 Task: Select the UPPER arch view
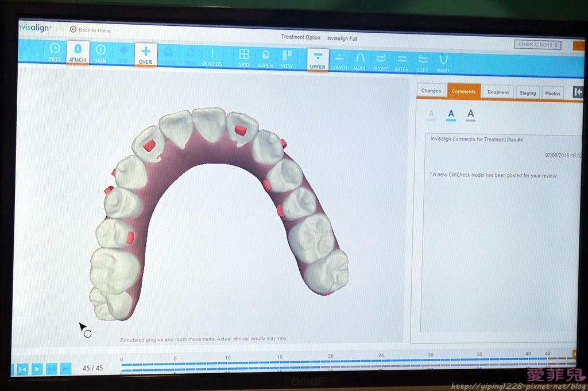click(x=318, y=60)
